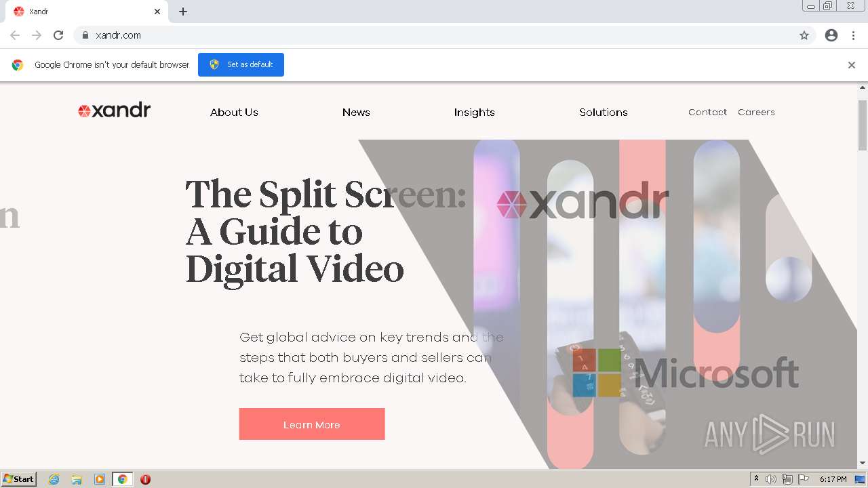Show hidden tray icons arrow

[x=756, y=479]
